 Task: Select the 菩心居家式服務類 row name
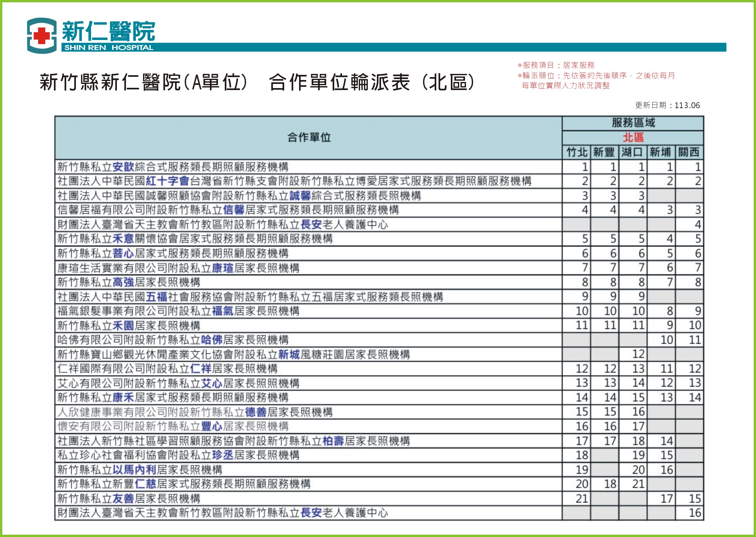[173, 253]
